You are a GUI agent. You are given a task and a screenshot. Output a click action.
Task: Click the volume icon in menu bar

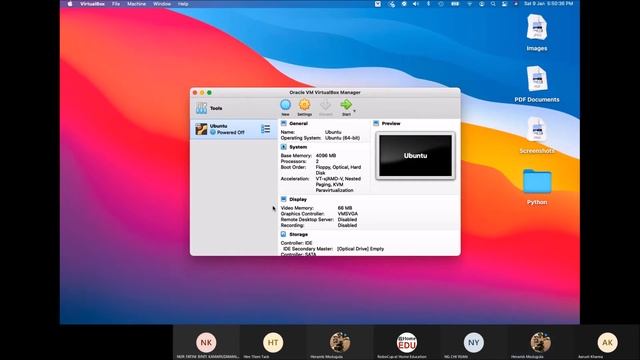tap(416, 4)
